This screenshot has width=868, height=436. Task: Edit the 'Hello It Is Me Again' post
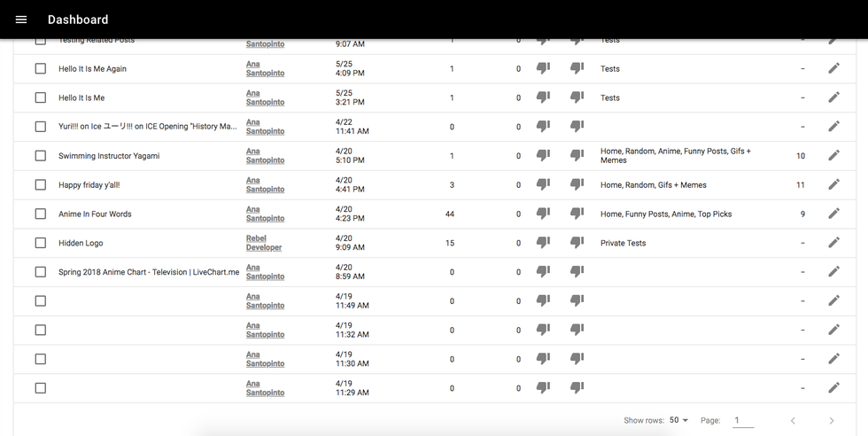[833, 68]
